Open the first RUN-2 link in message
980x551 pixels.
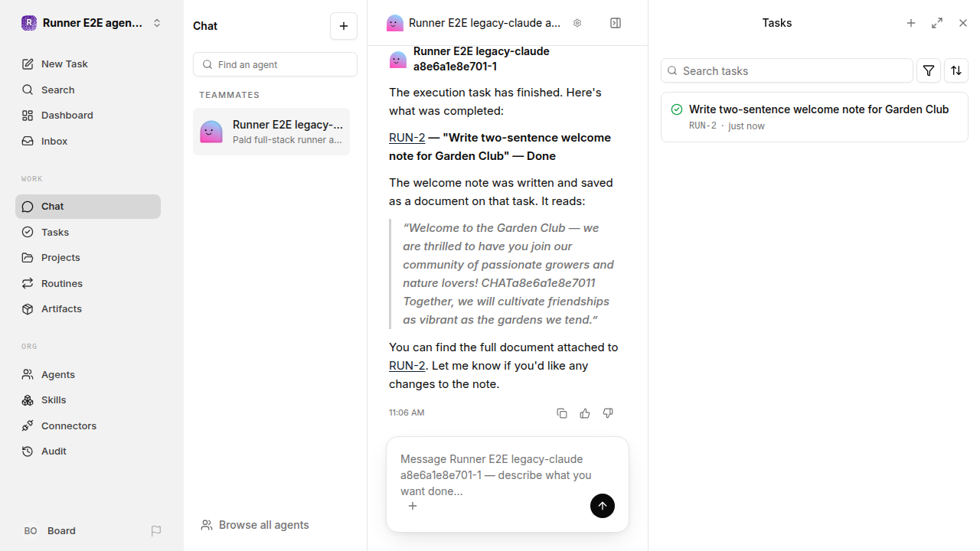coord(407,138)
